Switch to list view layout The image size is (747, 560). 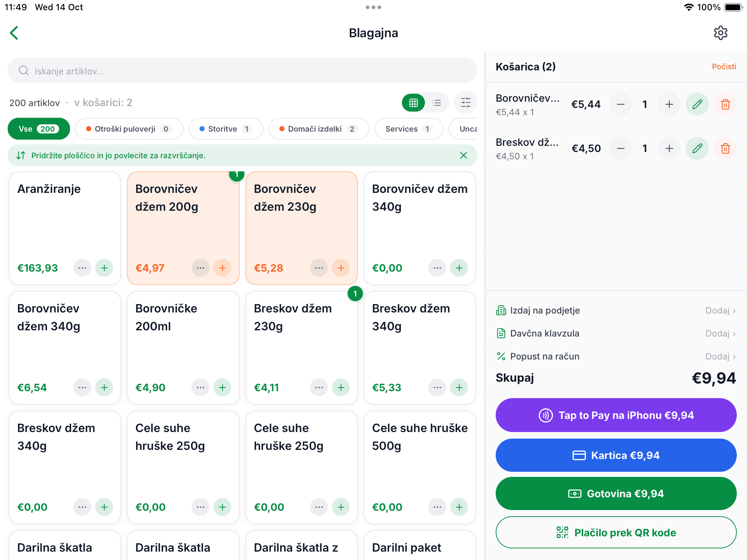(437, 103)
